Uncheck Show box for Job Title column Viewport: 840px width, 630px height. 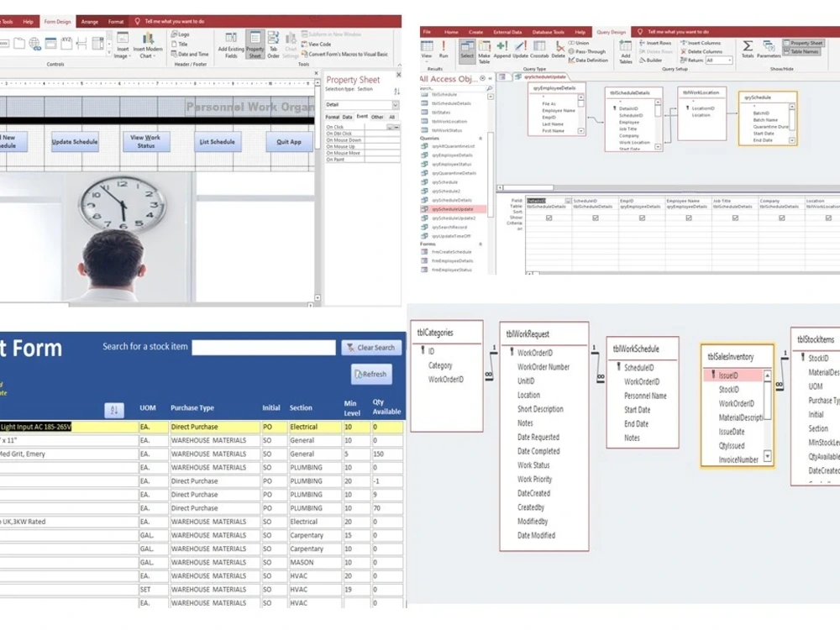pyautogui.click(x=736, y=218)
